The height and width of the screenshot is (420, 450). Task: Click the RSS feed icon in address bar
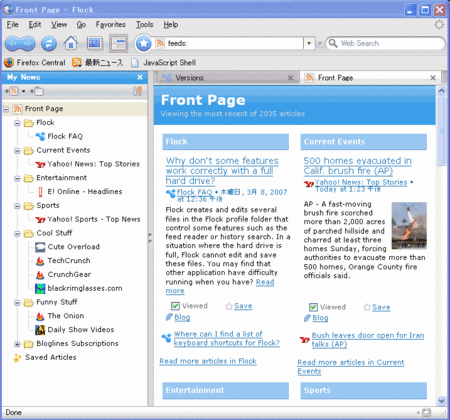pyautogui.click(x=160, y=43)
